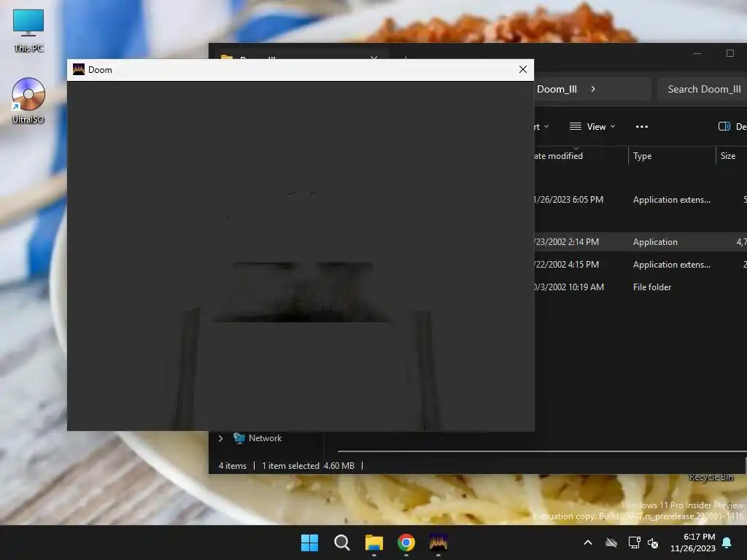Expand chevron after Doom_III breadcrumb

tap(593, 89)
